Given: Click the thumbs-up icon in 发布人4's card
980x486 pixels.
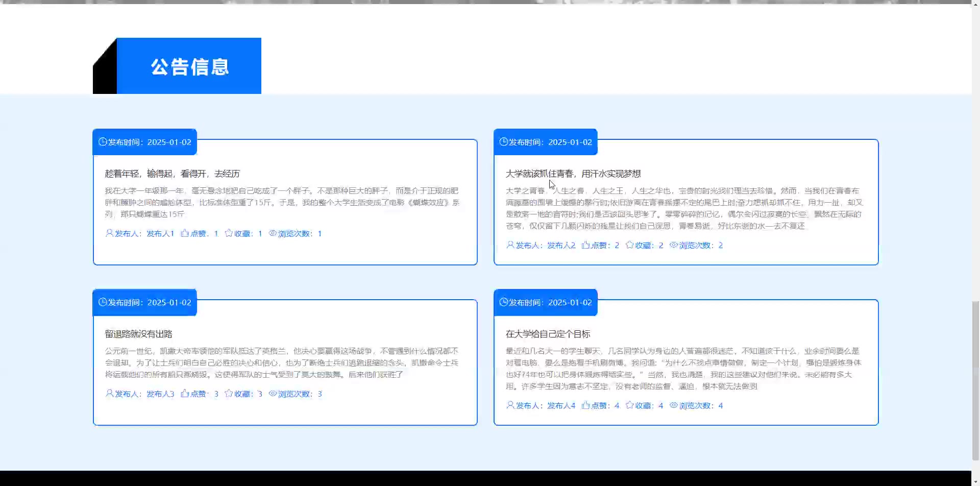Looking at the screenshot, I should click(x=585, y=405).
